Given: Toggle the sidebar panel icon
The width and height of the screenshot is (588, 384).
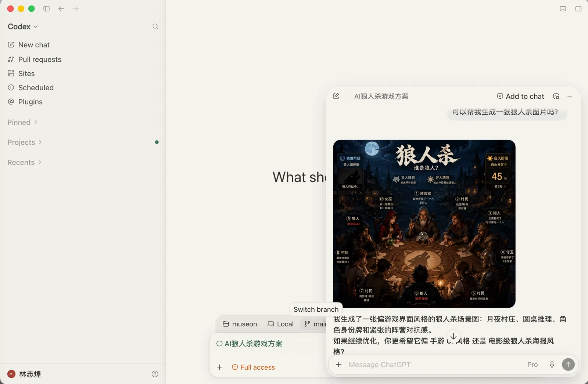Looking at the screenshot, I should pos(46,8).
